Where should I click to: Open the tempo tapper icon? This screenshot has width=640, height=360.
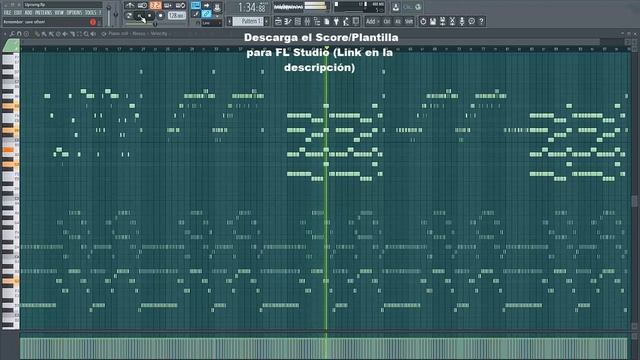[x=346, y=21]
